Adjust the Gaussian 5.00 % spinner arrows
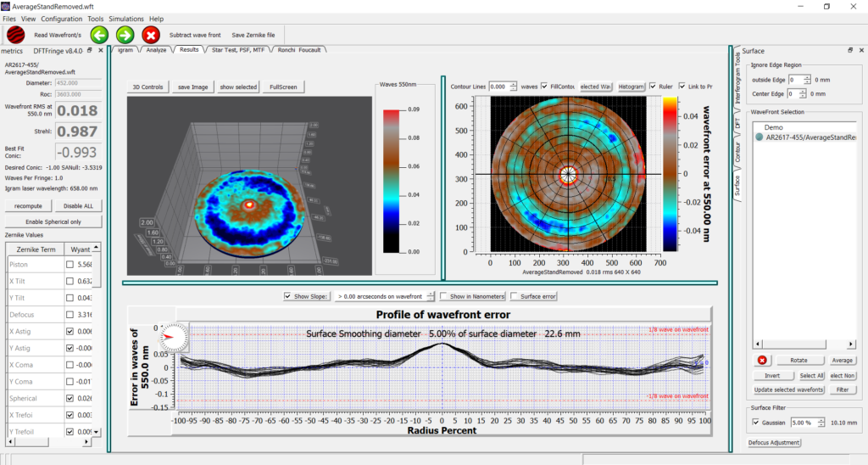This screenshot has width=868, height=465. (821, 423)
